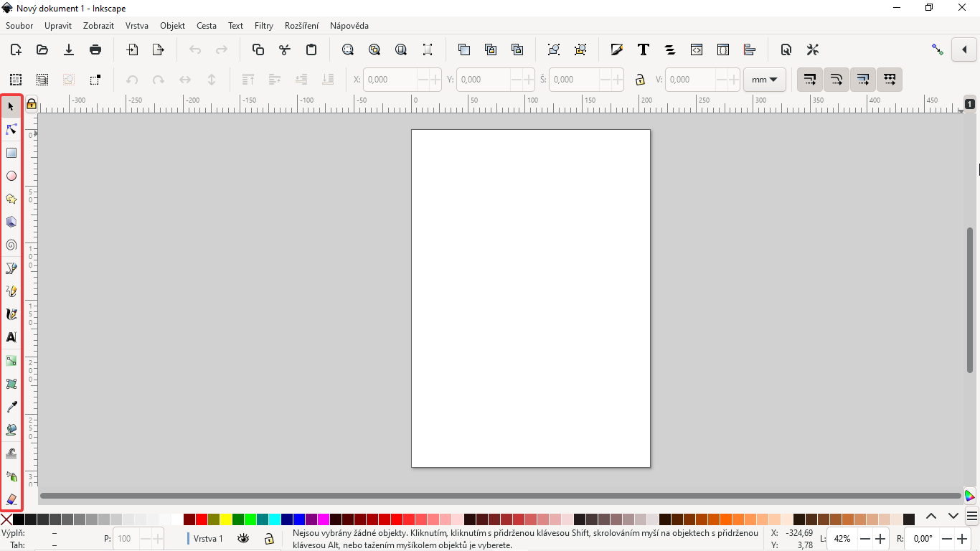
Task: Open Align and Distribute icon
Action: pos(750,50)
